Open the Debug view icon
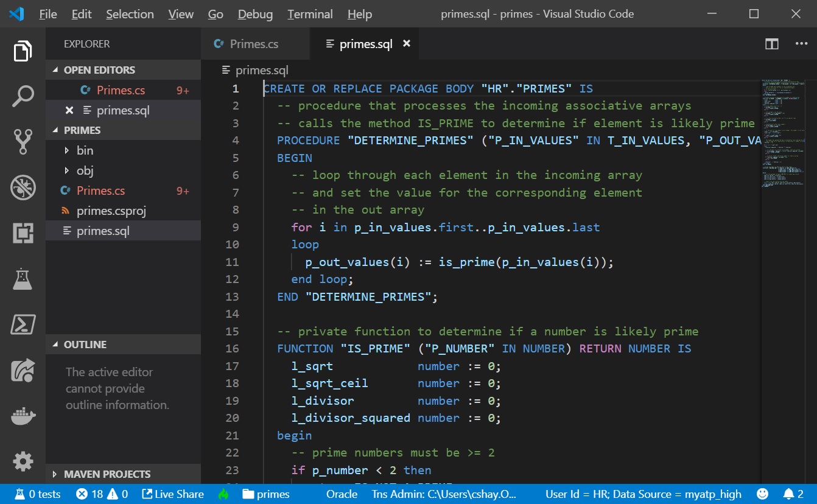The height and width of the screenshot is (504, 817). 23,187
